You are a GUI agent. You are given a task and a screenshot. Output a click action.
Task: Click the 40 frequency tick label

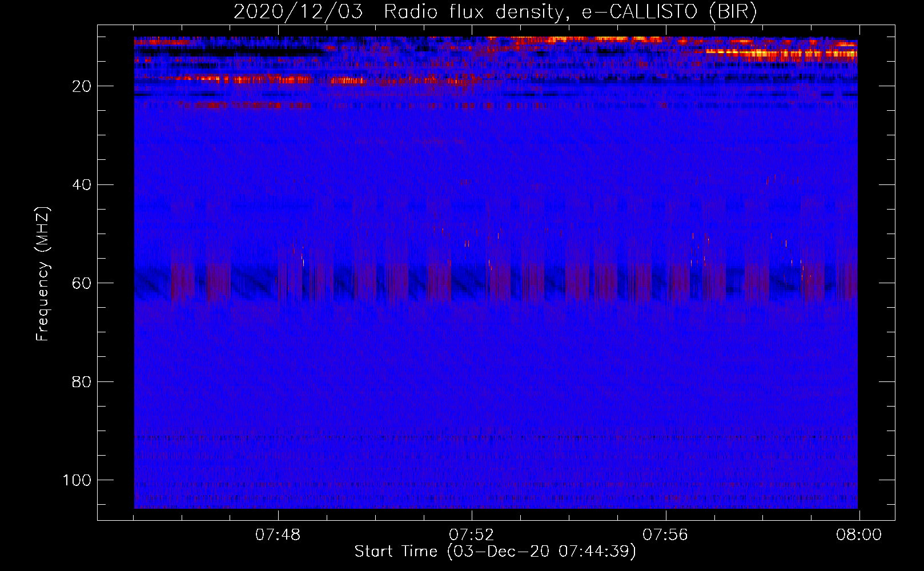(x=82, y=184)
